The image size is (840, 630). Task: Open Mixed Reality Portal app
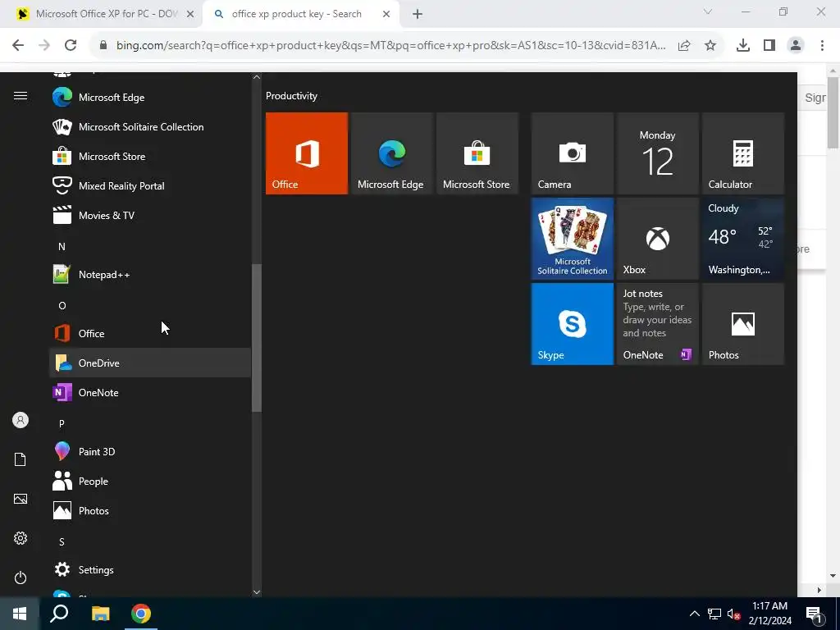pos(150,186)
